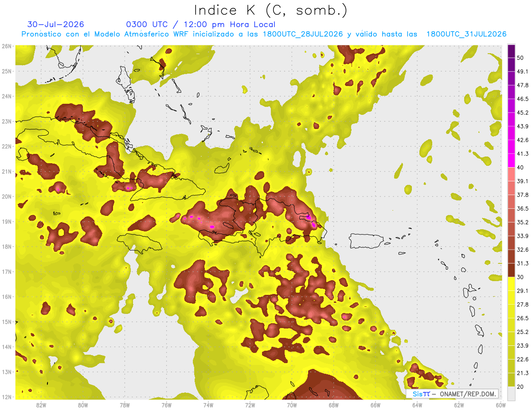Click longitude axis label "66W"
The width and height of the screenshot is (532, 411).
[x=376, y=405]
